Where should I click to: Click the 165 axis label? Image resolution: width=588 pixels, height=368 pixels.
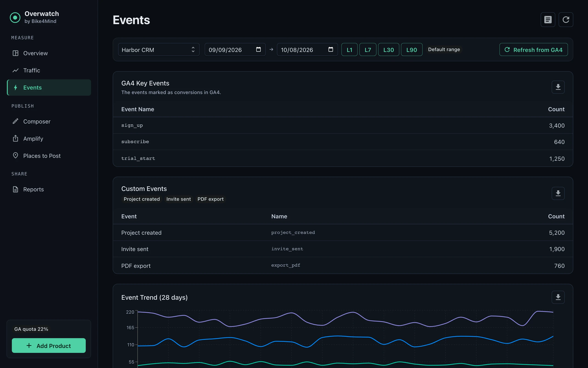[130, 328]
